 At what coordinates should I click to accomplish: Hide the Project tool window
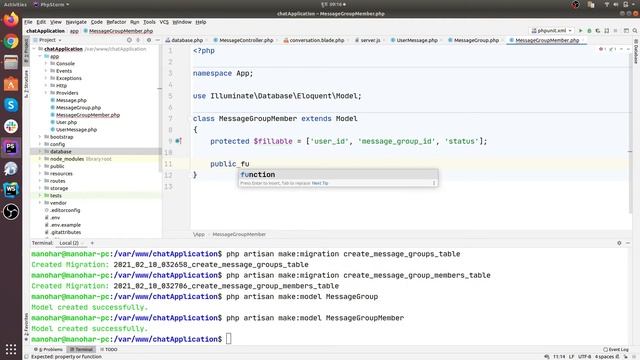tap(158, 40)
